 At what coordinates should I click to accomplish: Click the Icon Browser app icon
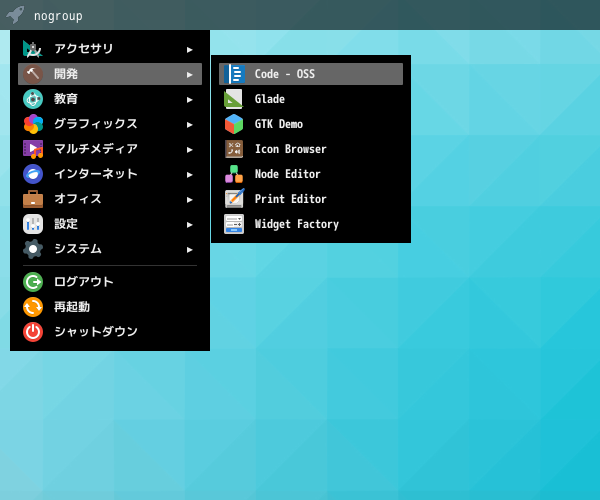[x=234, y=149]
